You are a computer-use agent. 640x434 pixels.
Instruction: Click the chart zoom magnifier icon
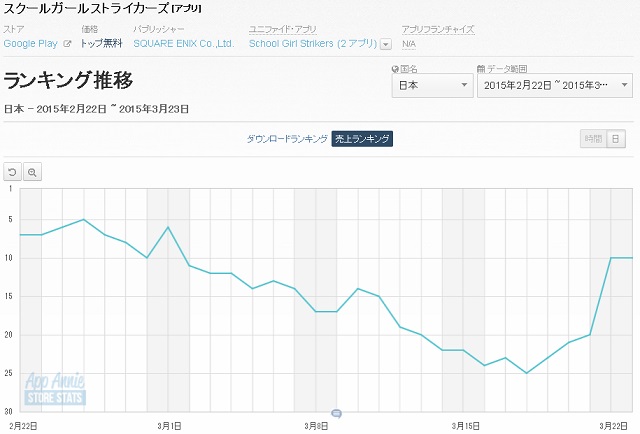click(32, 172)
